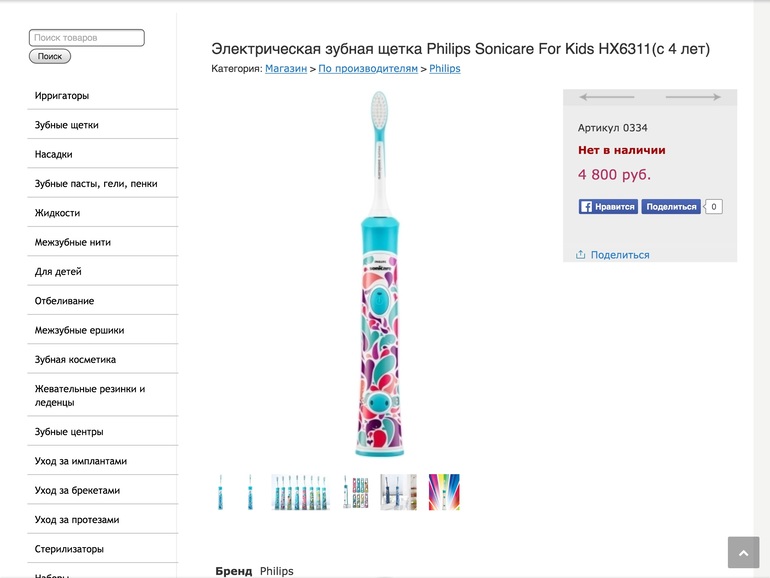Open the colorful rainbow rays thumbnail
Image resolution: width=770 pixels, height=578 pixels.
click(444, 492)
